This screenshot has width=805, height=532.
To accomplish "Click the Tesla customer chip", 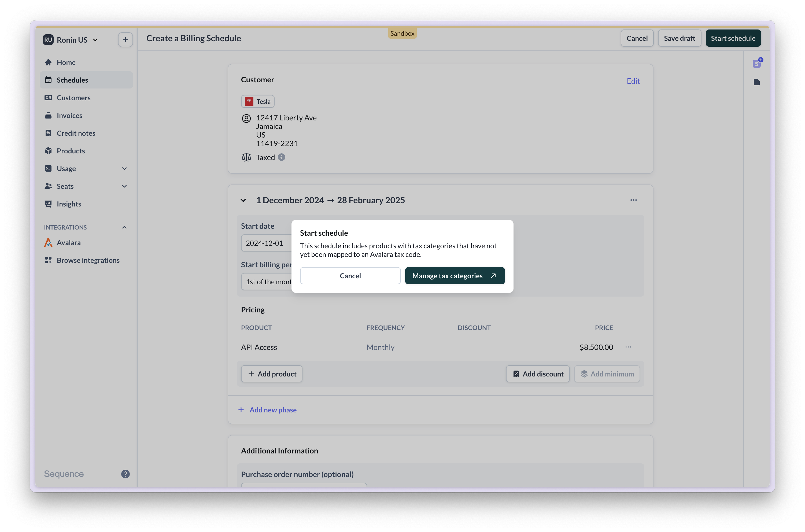I will [258, 101].
